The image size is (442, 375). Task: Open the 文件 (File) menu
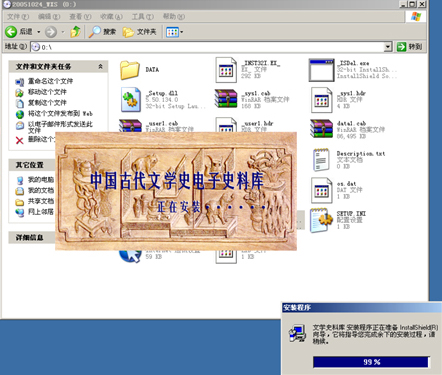point(18,16)
